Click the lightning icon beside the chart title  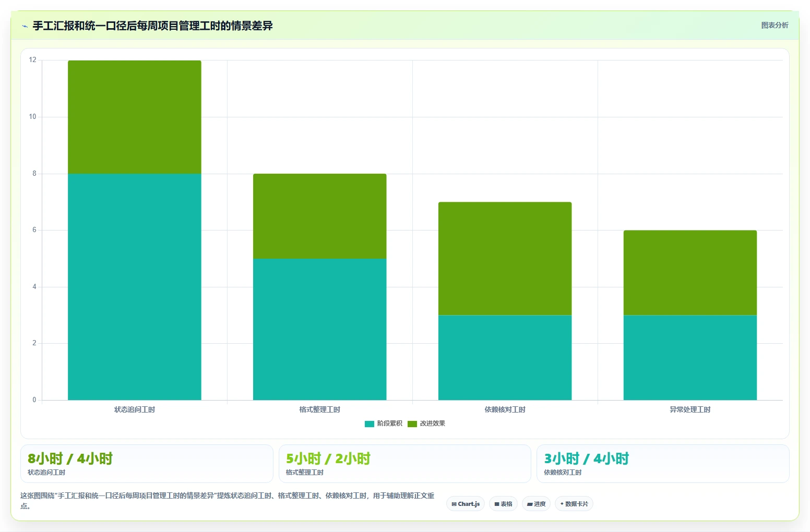tap(25, 26)
